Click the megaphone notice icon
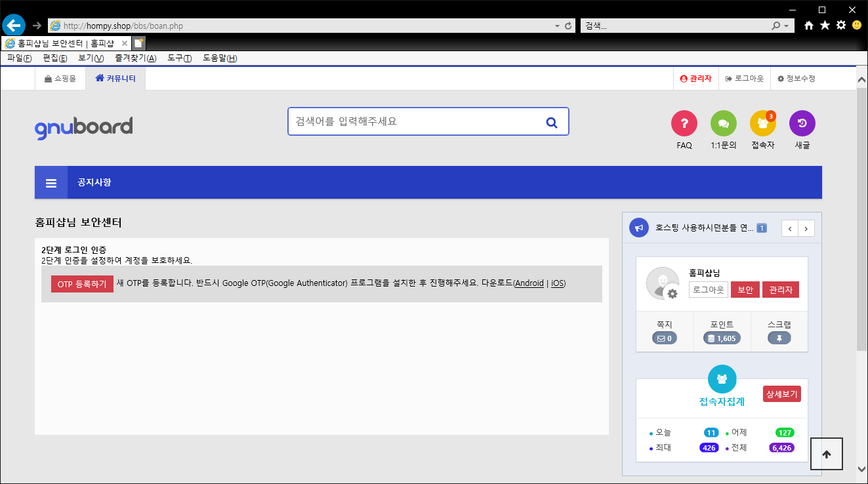 (638, 228)
